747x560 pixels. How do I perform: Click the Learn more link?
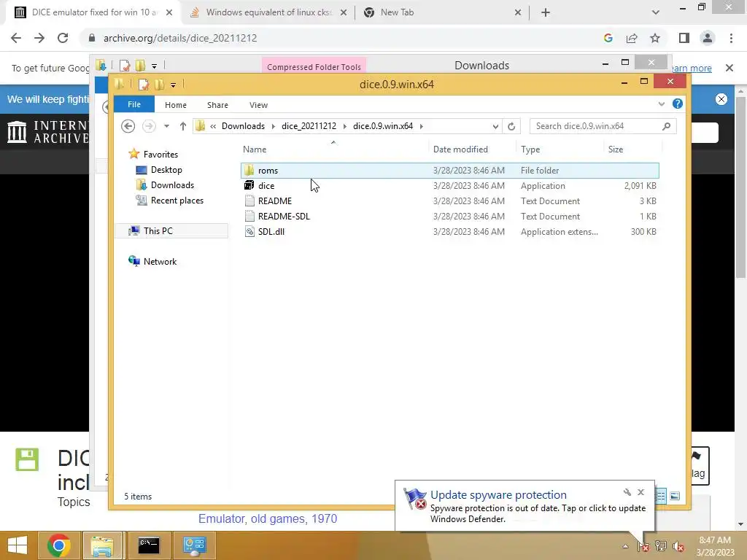click(x=692, y=68)
